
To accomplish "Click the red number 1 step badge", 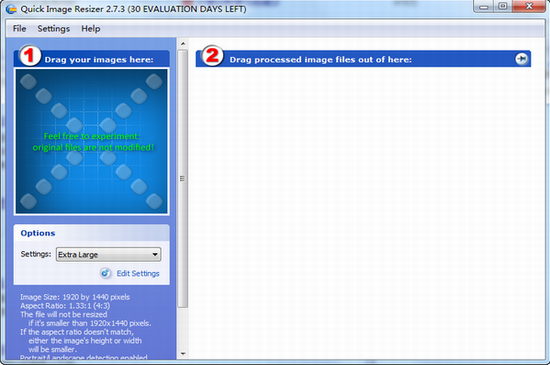I will pos(29,55).
